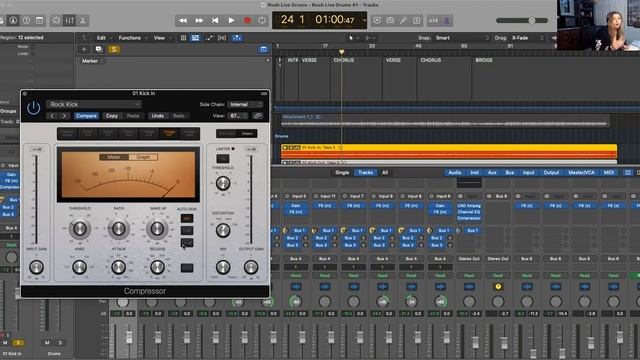Click the Undo button in the Compressor
Image resolution: width=640 pixels, height=360 pixels.
pyautogui.click(x=158, y=116)
